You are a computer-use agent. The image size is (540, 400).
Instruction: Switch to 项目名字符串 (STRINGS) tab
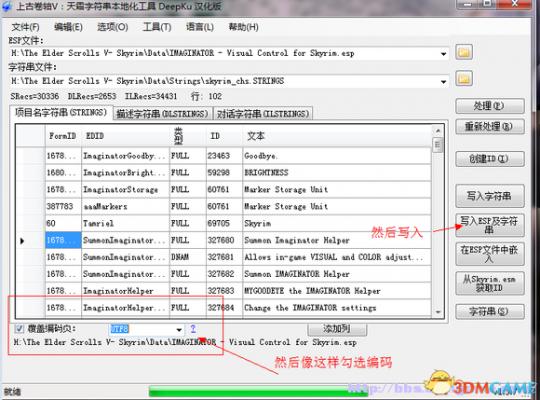click(x=61, y=113)
